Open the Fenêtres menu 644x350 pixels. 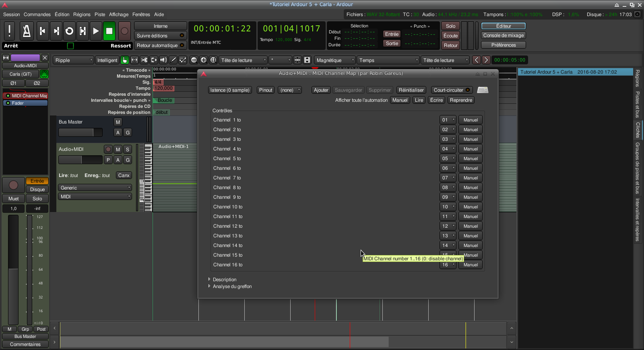pyautogui.click(x=141, y=14)
